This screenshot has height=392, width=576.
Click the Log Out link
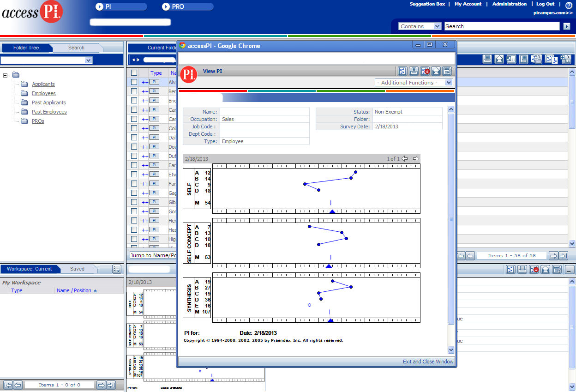[546, 4]
